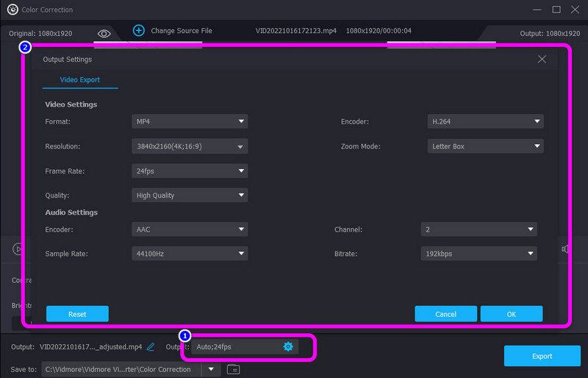This screenshot has width=588, height=378.
Task: Open the Frame Rate dropdown set to 24fps
Action: (x=190, y=171)
